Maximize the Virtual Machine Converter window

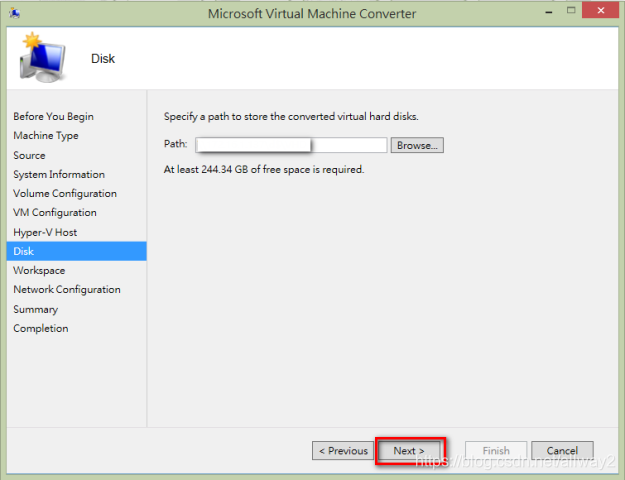pos(571,11)
